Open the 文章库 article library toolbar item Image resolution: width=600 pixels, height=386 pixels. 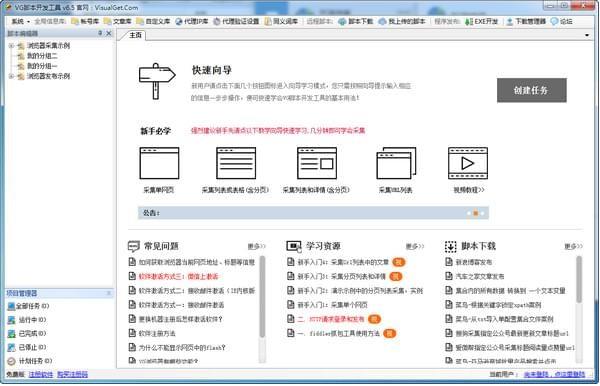118,21
